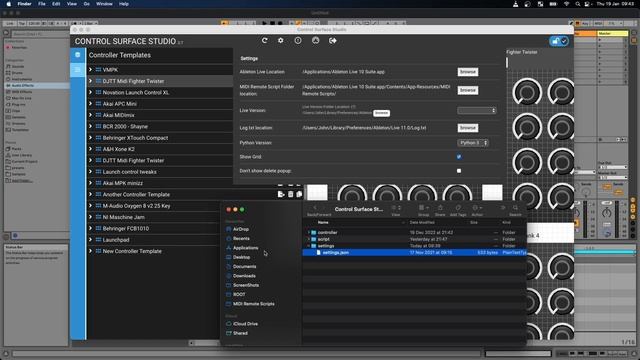Open Recents in the Finder sidebar

241,238
